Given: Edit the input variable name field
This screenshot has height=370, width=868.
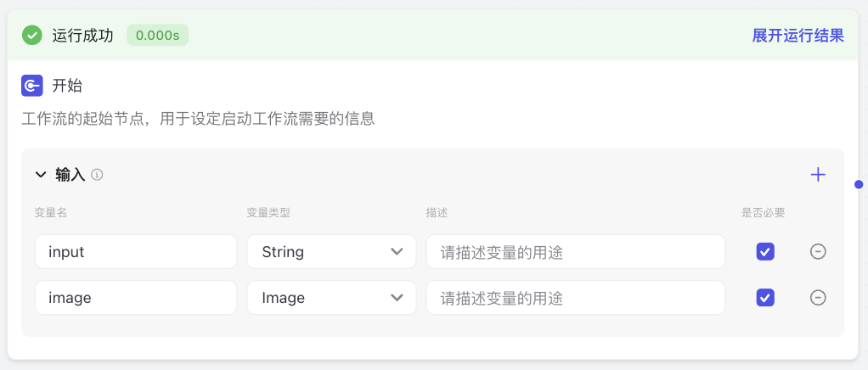Looking at the screenshot, I should pyautogui.click(x=136, y=252).
